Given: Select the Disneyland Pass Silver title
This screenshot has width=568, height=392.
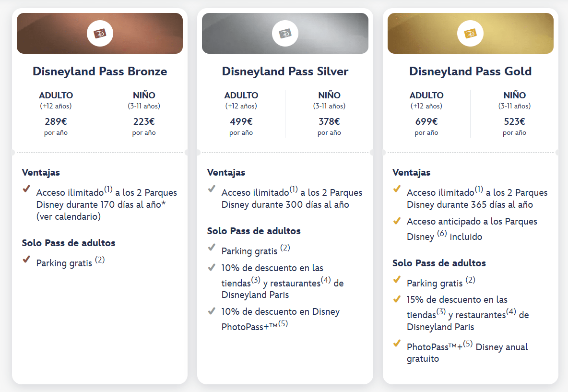Looking at the screenshot, I should tap(285, 71).
